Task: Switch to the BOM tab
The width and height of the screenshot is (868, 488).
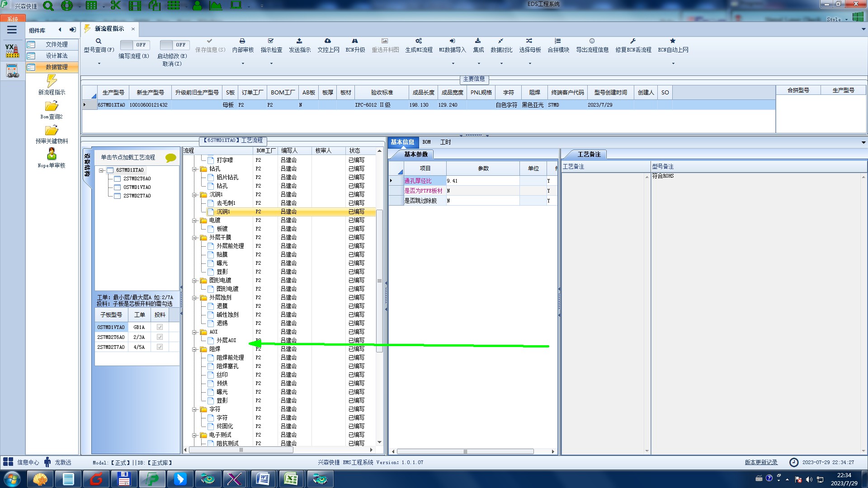Action: (426, 142)
